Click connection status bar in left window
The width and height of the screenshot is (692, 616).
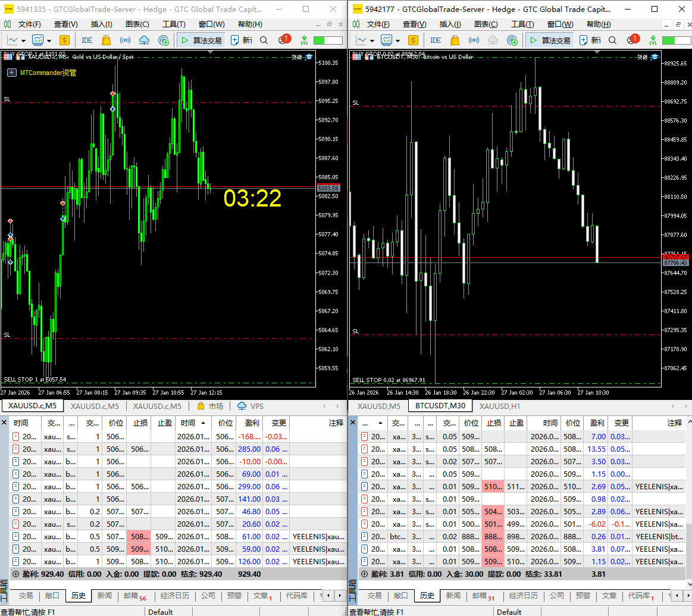pos(328,40)
